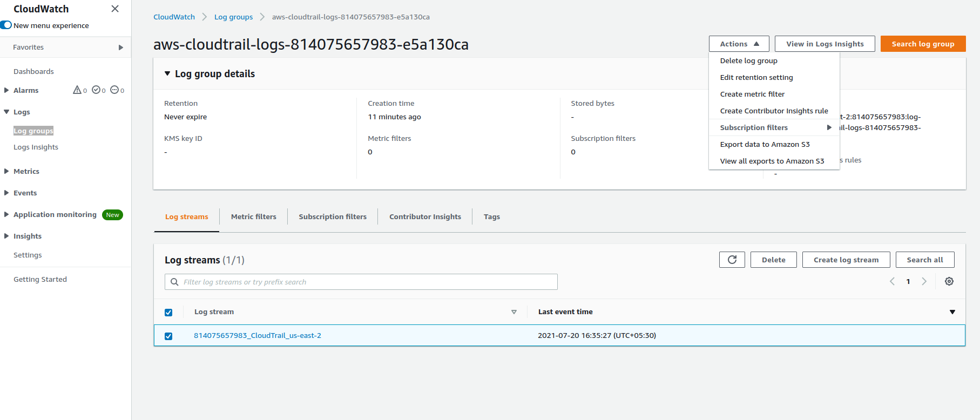The height and width of the screenshot is (420, 980).
Task: Toggle New menu experience switch
Action: [6, 25]
